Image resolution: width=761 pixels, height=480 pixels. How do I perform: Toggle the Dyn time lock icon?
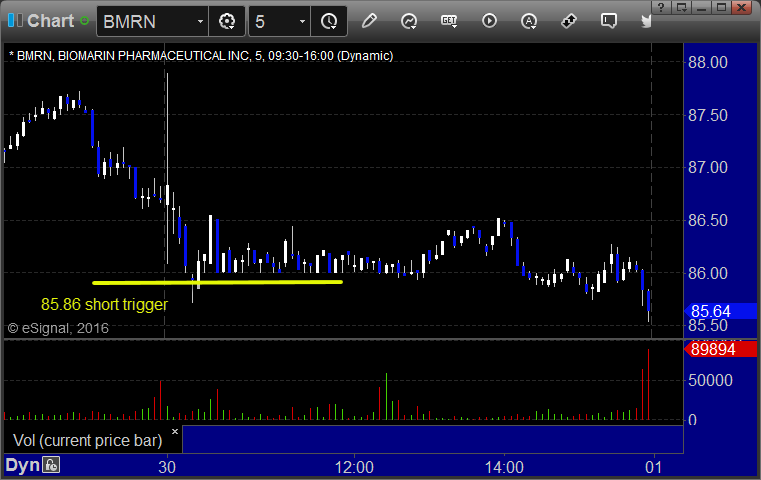[51, 465]
